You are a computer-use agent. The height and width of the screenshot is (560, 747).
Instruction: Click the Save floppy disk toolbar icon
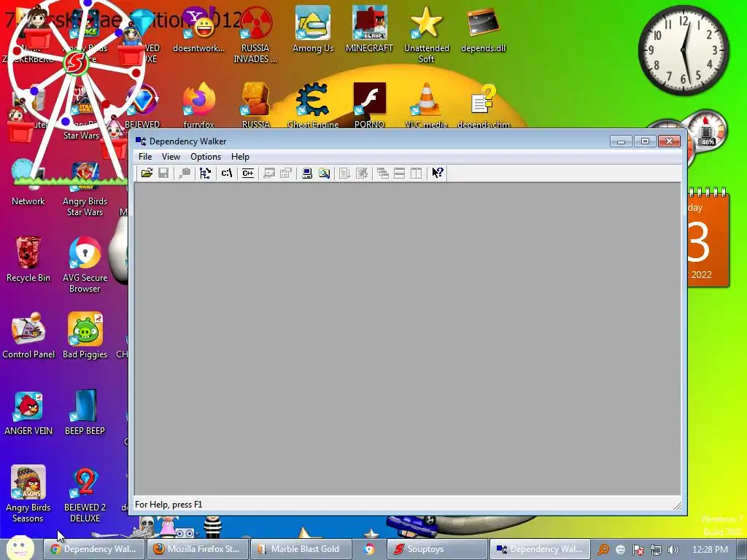[x=163, y=173]
